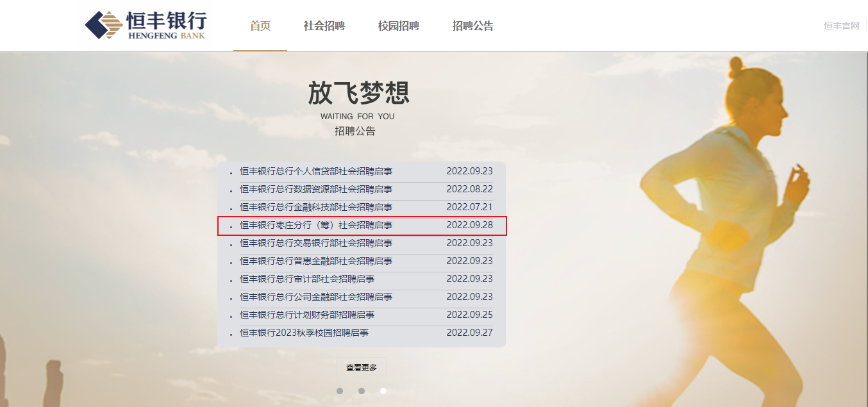This screenshot has height=407, width=868.
Task: Click the 查看更多 button
Action: 362,368
